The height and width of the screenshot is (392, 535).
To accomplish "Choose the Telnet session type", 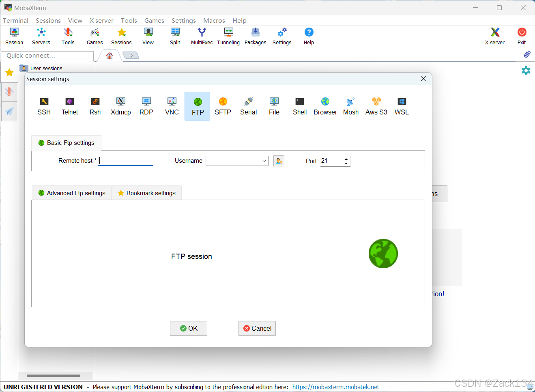I will point(70,106).
